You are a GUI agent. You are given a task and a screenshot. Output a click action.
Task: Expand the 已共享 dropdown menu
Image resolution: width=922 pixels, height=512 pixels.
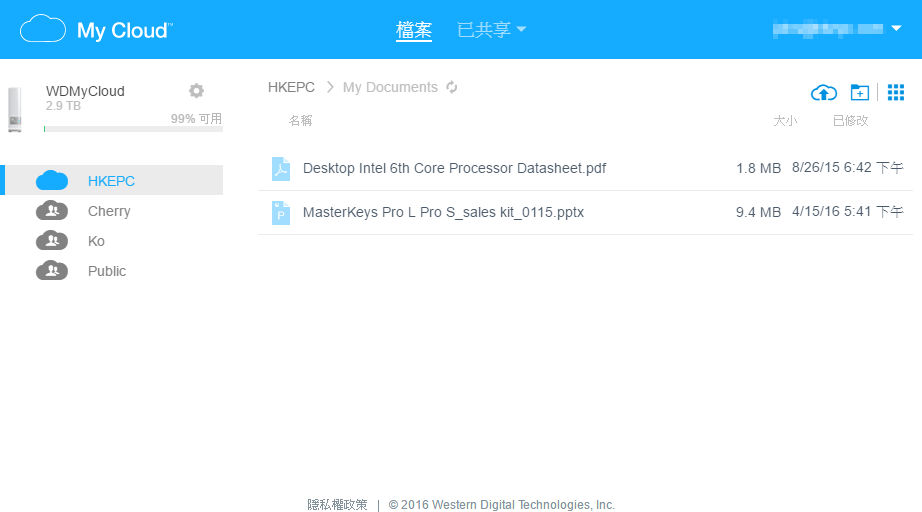(x=491, y=29)
